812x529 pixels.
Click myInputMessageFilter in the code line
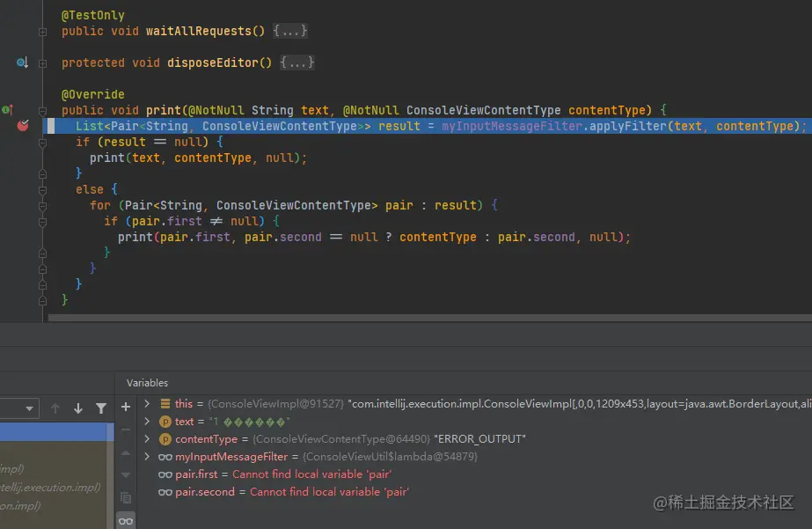click(512, 126)
